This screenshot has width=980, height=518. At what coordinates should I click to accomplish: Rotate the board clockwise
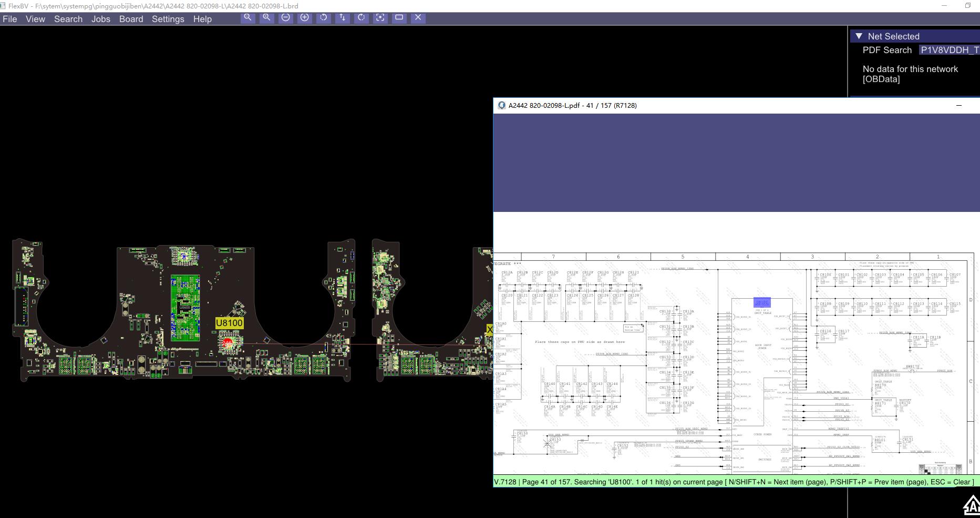pyautogui.click(x=361, y=17)
